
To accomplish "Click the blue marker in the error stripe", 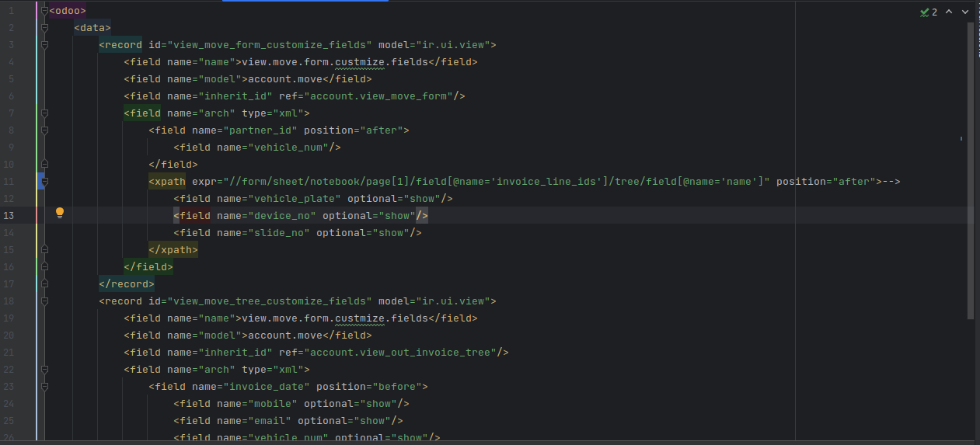I will tap(961, 138).
